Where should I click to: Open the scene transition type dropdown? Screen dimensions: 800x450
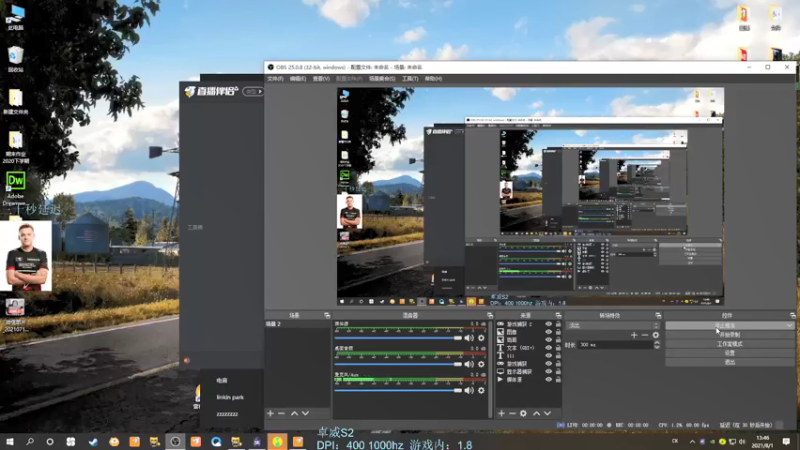point(613,326)
